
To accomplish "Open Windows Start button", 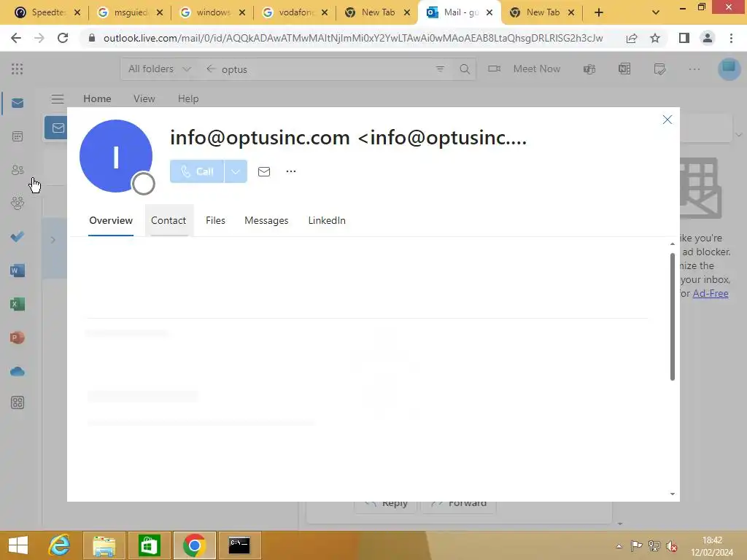I will coord(18,545).
